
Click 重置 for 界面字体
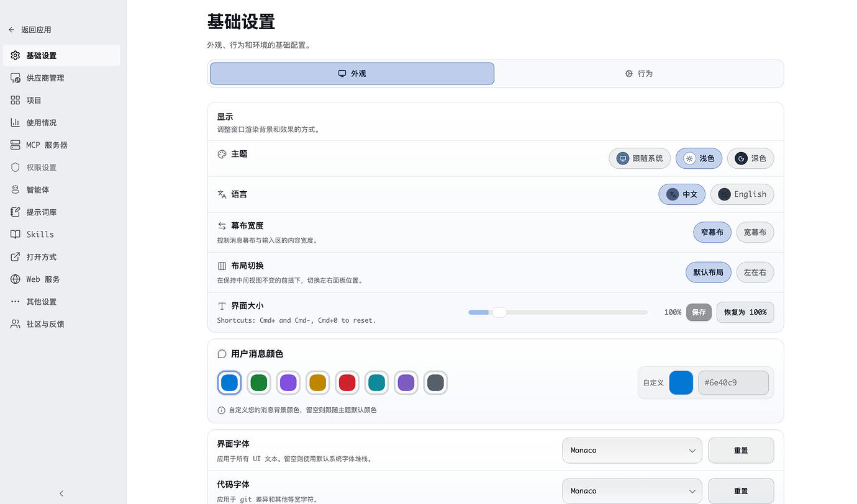[x=741, y=451]
